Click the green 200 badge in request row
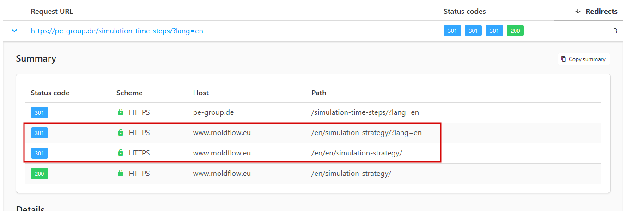644x211 pixels. [x=515, y=31]
